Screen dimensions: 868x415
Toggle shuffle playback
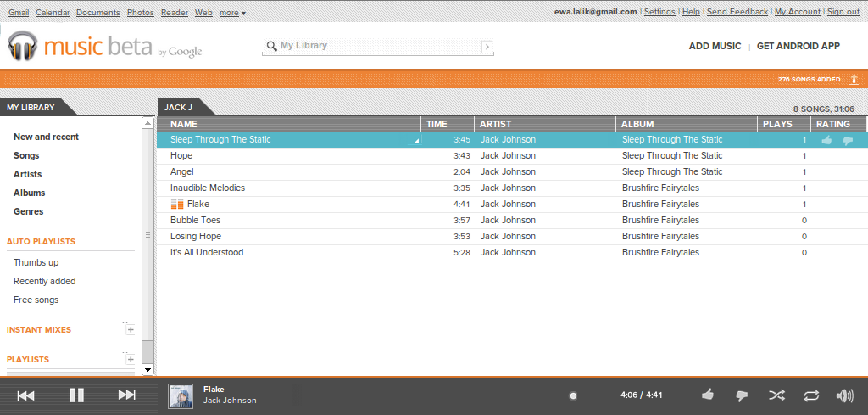[x=776, y=395]
